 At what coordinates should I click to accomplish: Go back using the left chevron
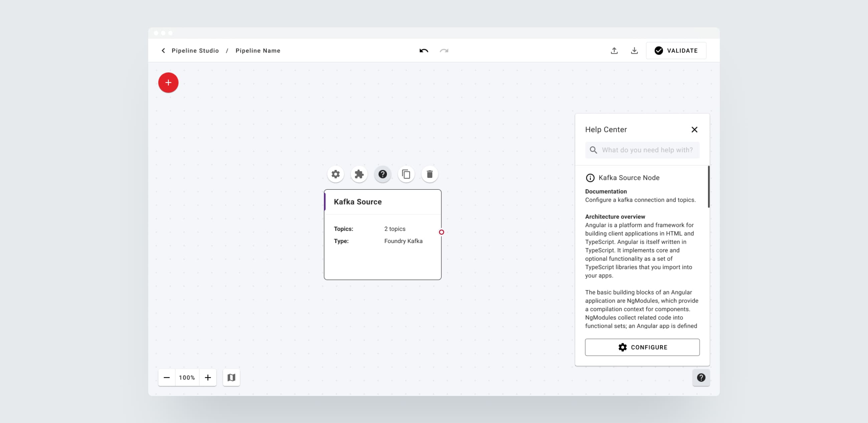(x=163, y=50)
